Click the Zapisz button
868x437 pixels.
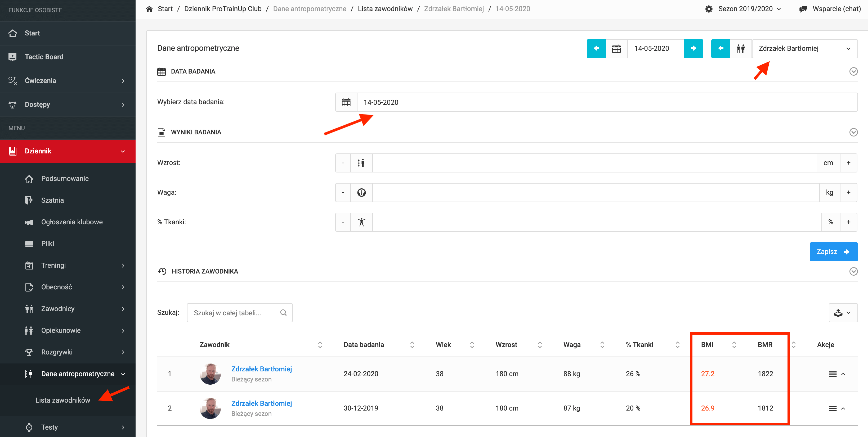[x=833, y=252]
